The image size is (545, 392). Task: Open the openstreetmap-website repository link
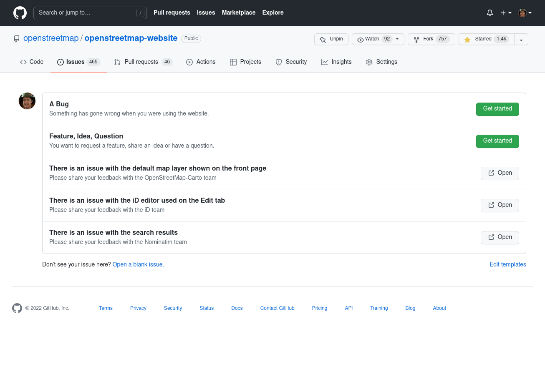click(131, 38)
